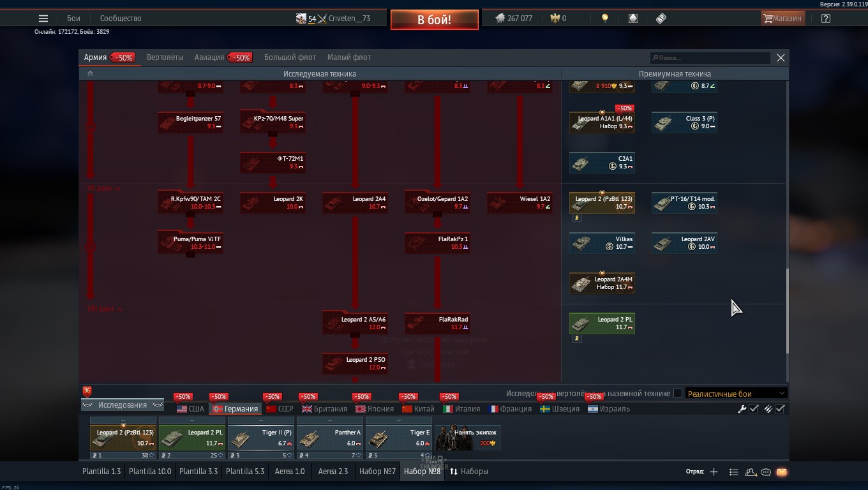The width and height of the screenshot is (868, 490).
Task: Select СССР nation tab
Action: pyautogui.click(x=280, y=409)
